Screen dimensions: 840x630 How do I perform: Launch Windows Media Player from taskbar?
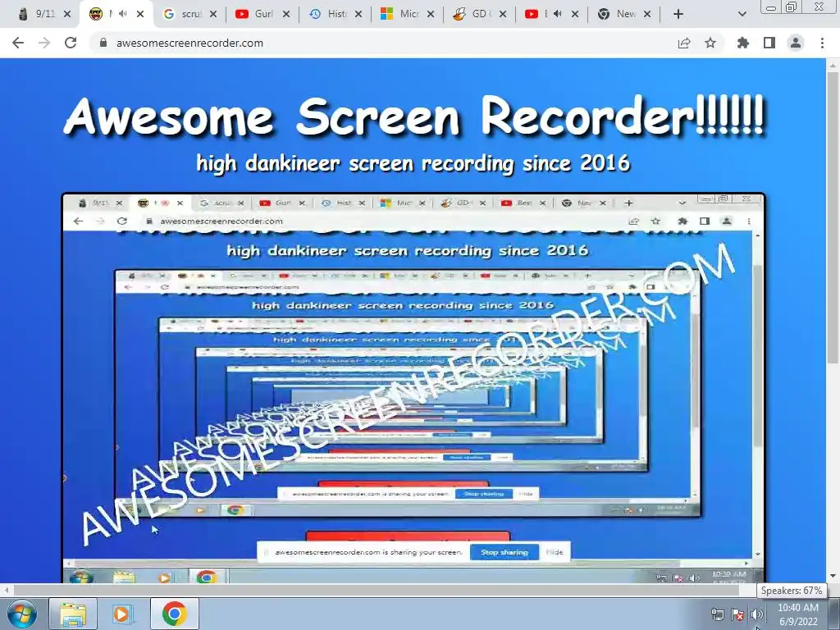(x=123, y=614)
